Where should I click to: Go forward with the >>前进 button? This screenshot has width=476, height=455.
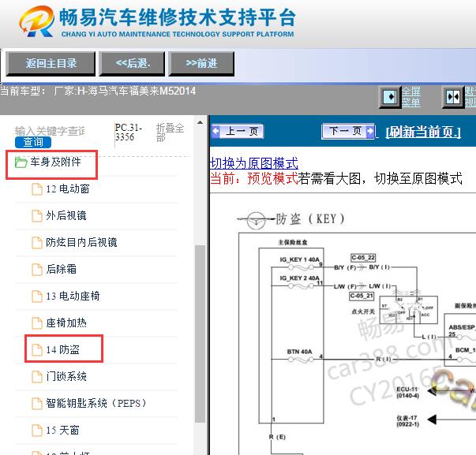tap(201, 64)
